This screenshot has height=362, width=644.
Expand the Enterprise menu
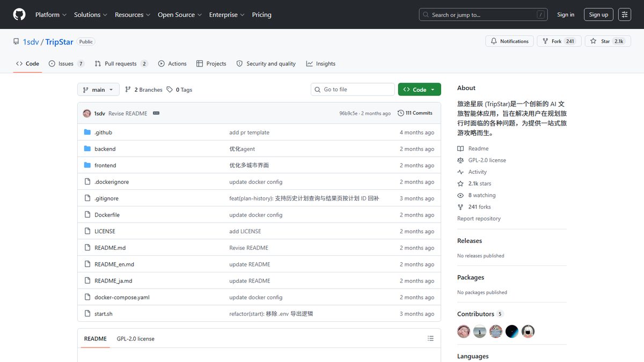(227, 14)
